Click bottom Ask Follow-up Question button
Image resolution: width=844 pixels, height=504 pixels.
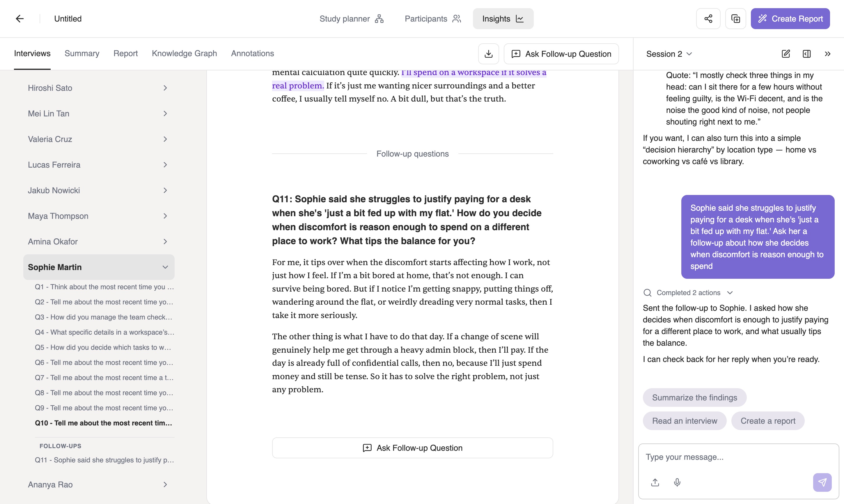click(x=412, y=448)
